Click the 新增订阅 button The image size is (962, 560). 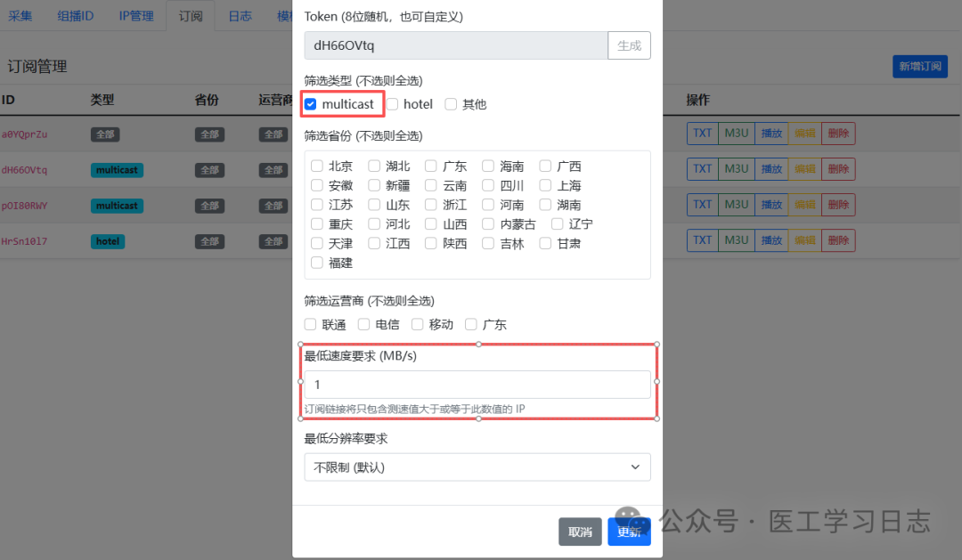920,66
